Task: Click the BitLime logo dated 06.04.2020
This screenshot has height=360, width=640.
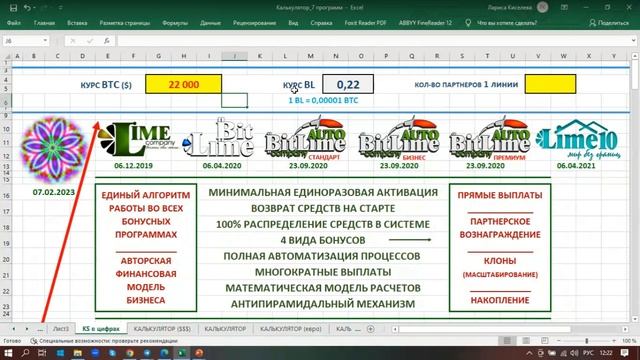Action: 218,138
